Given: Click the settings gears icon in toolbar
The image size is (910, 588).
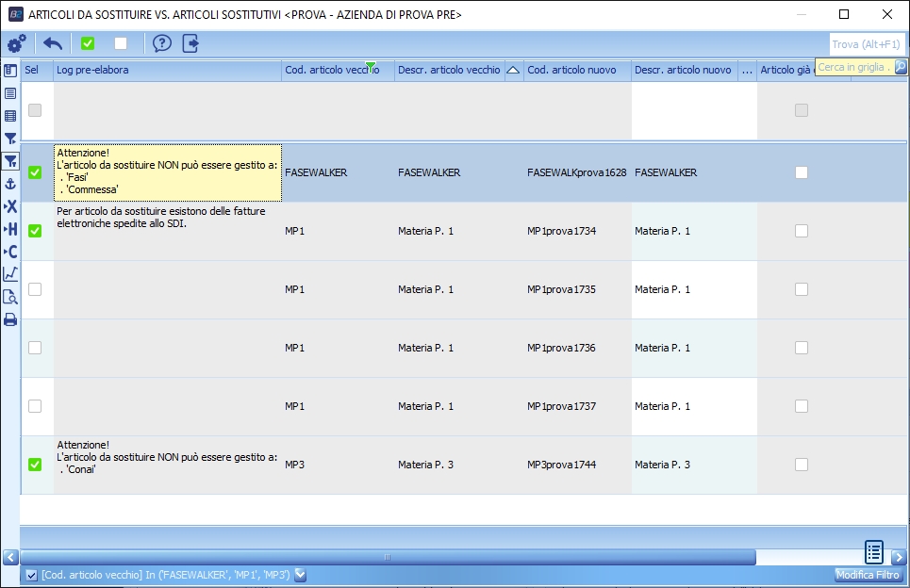Looking at the screenshot, I should point(16,43).
